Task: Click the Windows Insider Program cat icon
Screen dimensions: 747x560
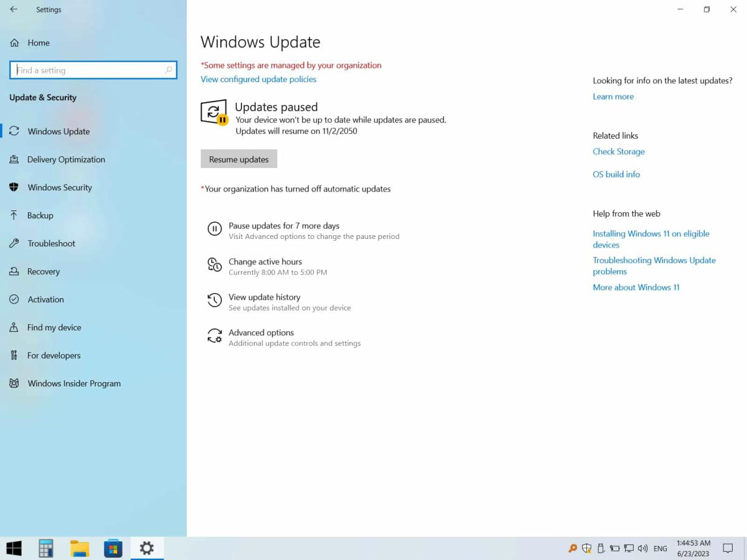Action: pos(14,383)
